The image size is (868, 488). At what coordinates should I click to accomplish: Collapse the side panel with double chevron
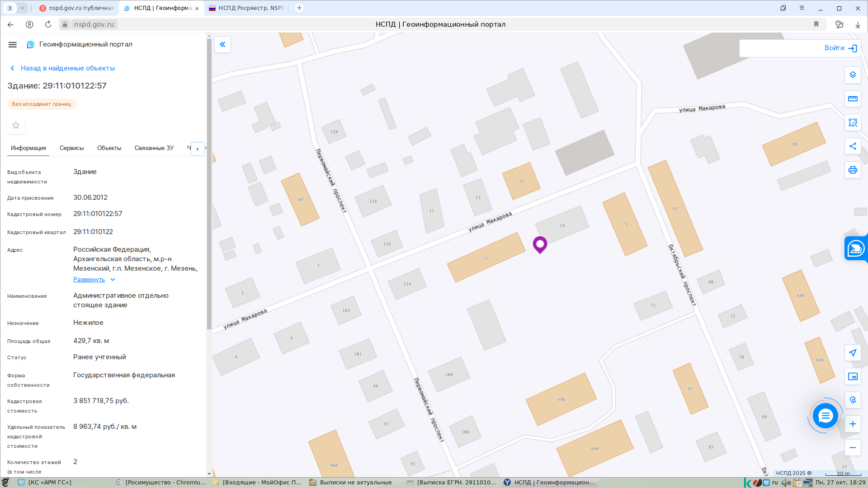222,44
